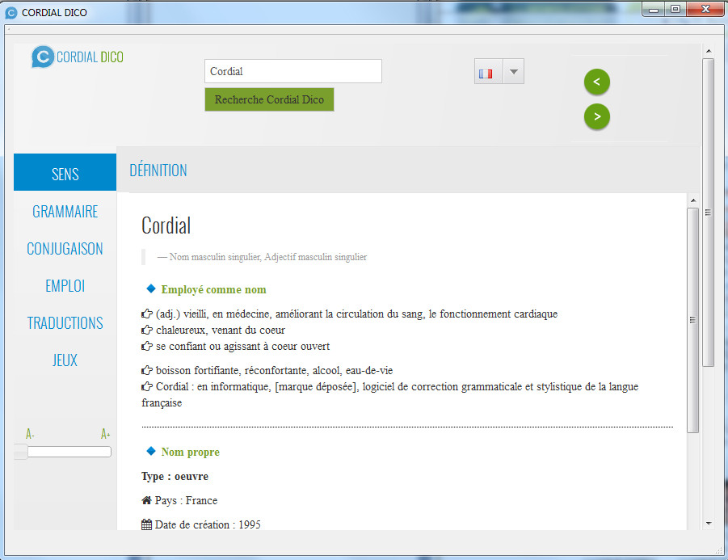Close the Cordial Dico window
Image resolution: width=728 pixels, height=560 pixels.
coord(705,9)
